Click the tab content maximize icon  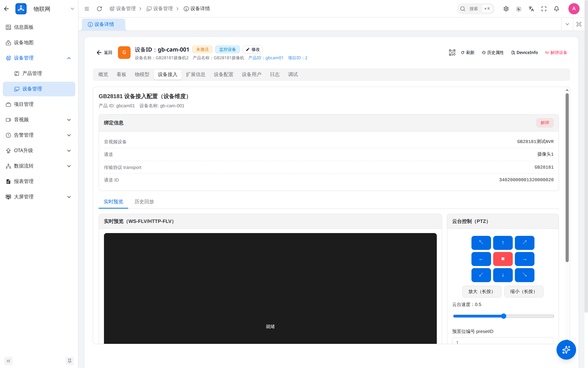[579, 24]
